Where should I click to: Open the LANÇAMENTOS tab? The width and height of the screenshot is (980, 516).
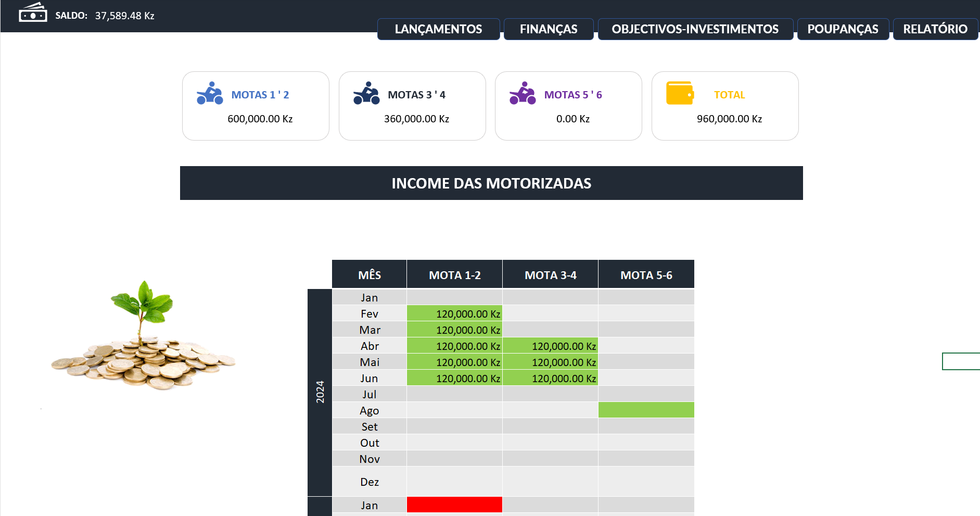(438, 29)
